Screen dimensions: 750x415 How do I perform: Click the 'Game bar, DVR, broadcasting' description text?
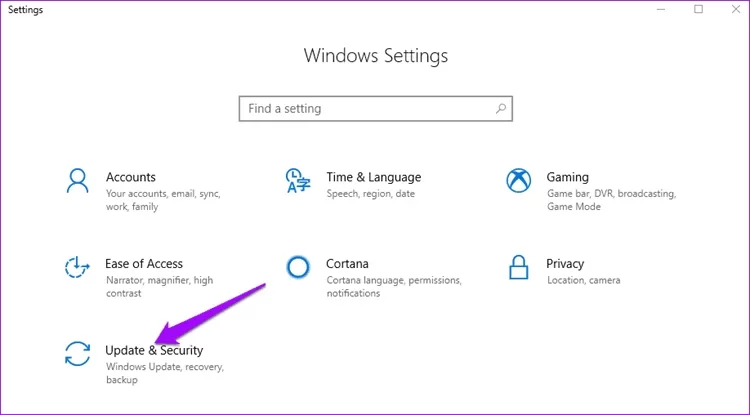(x=611, y=193)
